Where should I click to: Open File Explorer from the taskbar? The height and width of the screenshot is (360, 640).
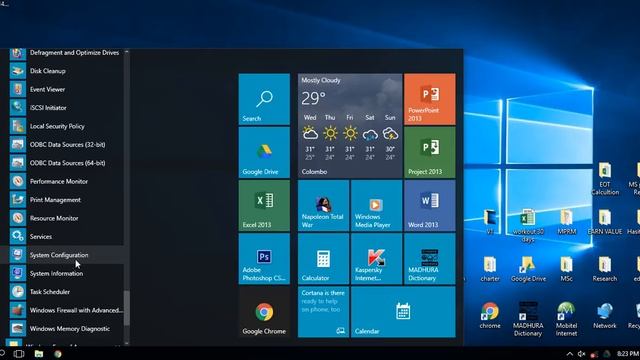point(39,354)
